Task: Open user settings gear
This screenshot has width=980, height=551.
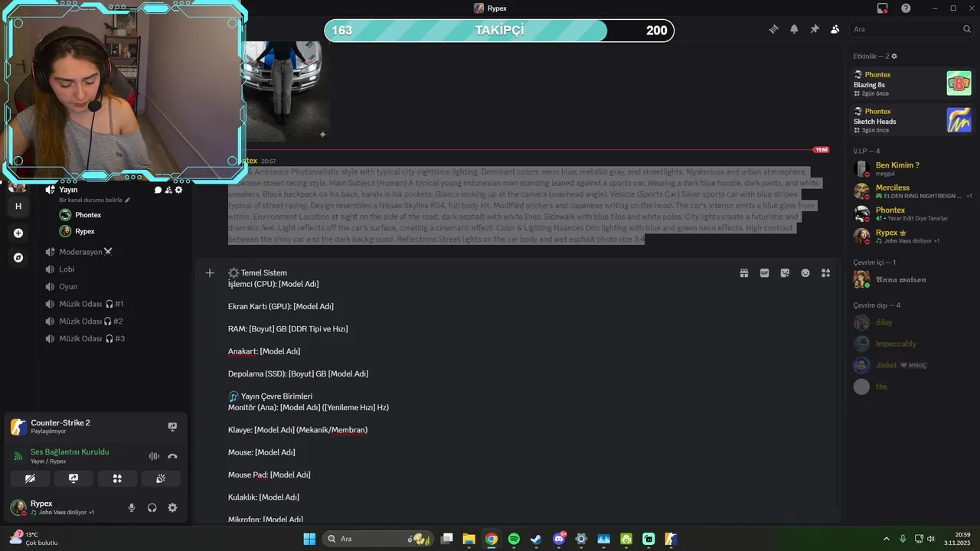Action: [172, 507]
